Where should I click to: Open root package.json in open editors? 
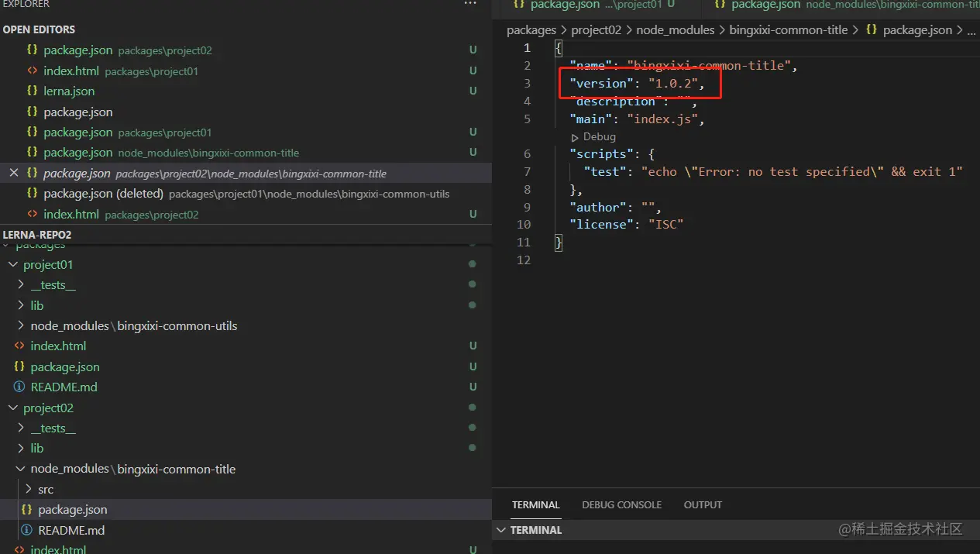(78, 112)
